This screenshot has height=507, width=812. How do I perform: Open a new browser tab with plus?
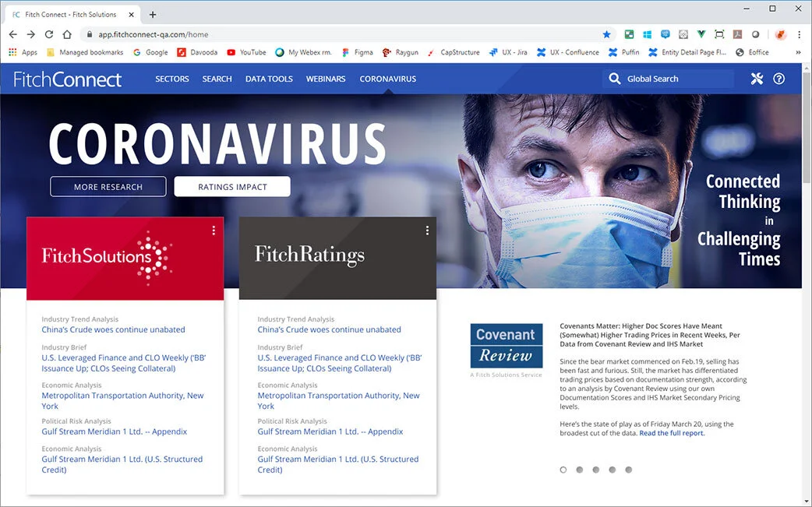152,15
